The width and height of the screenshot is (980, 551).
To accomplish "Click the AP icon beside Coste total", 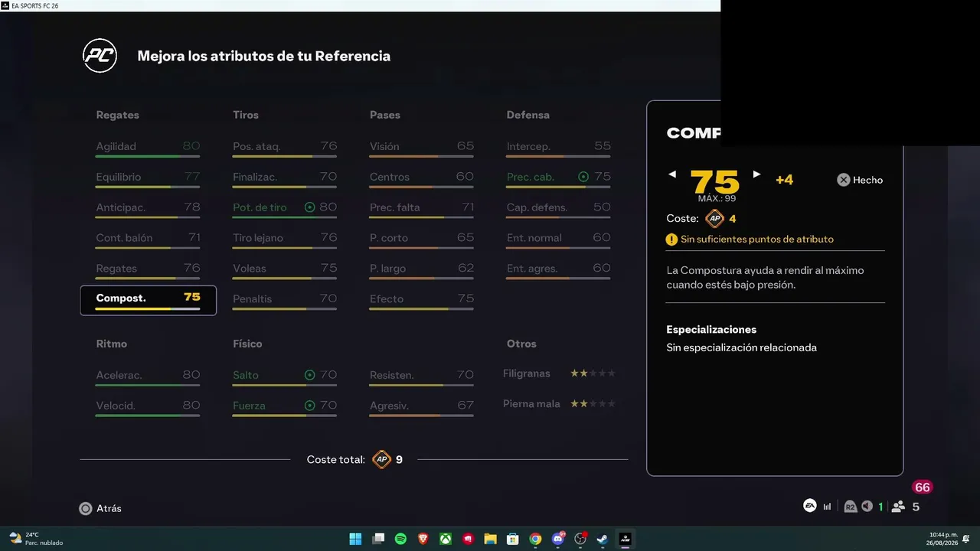I will coord(381,460).
